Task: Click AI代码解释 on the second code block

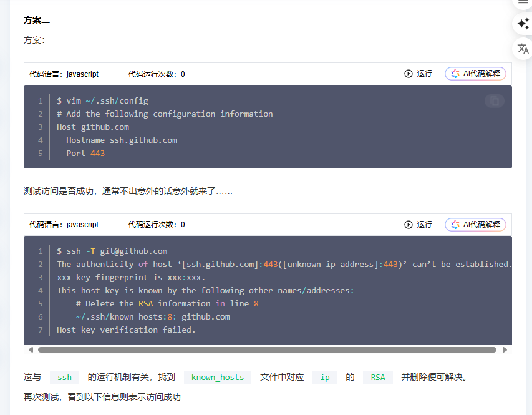Action: [475, 224]
